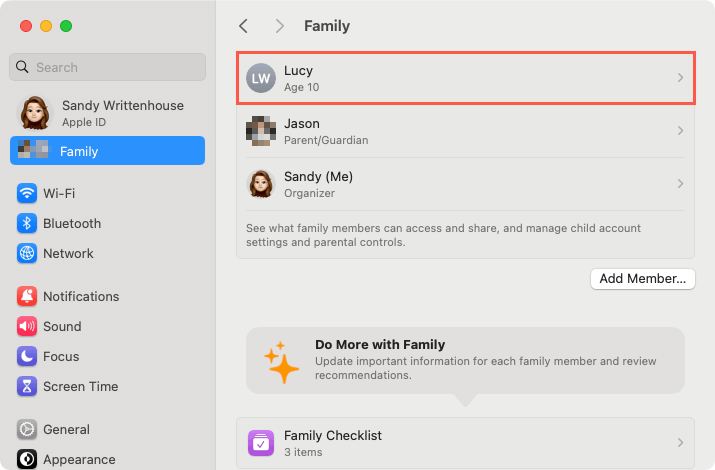Click the Add Member button

642,279
